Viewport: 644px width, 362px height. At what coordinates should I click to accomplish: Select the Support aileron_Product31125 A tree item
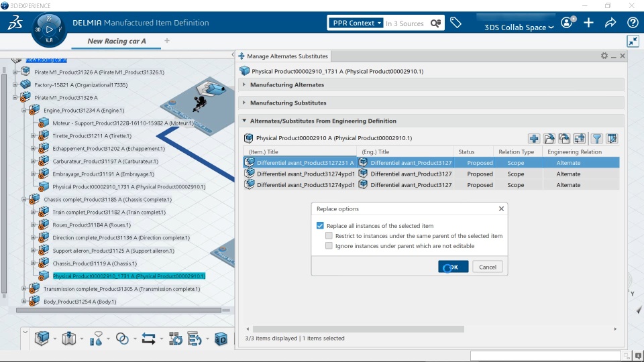113,251
